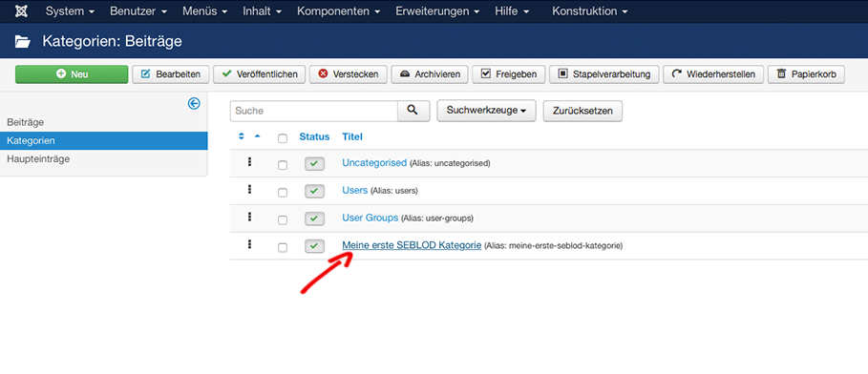Focus the Suche search field
The image size is (868, 374).
tap(314, 111)
